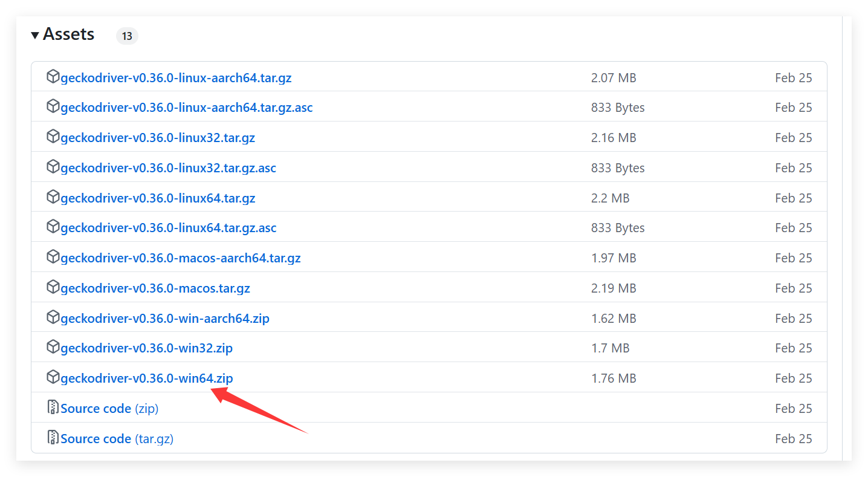Image resolution: width=868 pixels, height=477 pixels.
Task: Click 833 Bytes in linux32.tar.gz.asc row
Action: tap(618, 168)
